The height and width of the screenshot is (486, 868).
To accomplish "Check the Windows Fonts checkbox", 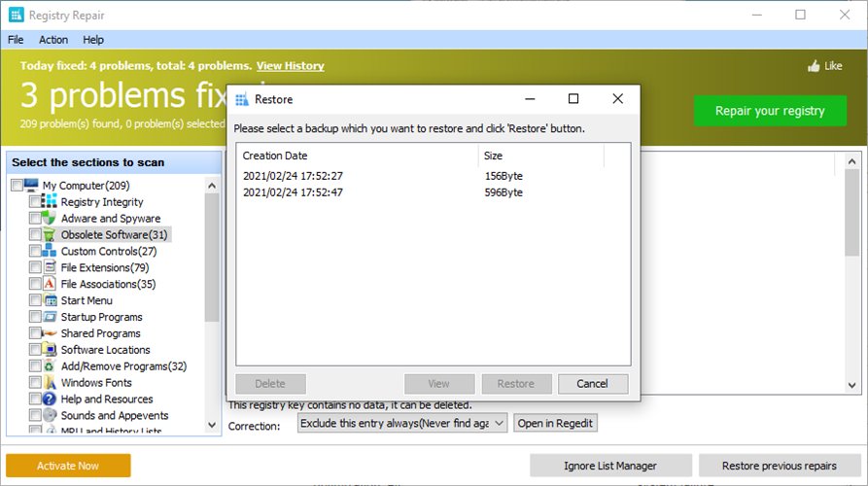I will [x=35, y=383].
